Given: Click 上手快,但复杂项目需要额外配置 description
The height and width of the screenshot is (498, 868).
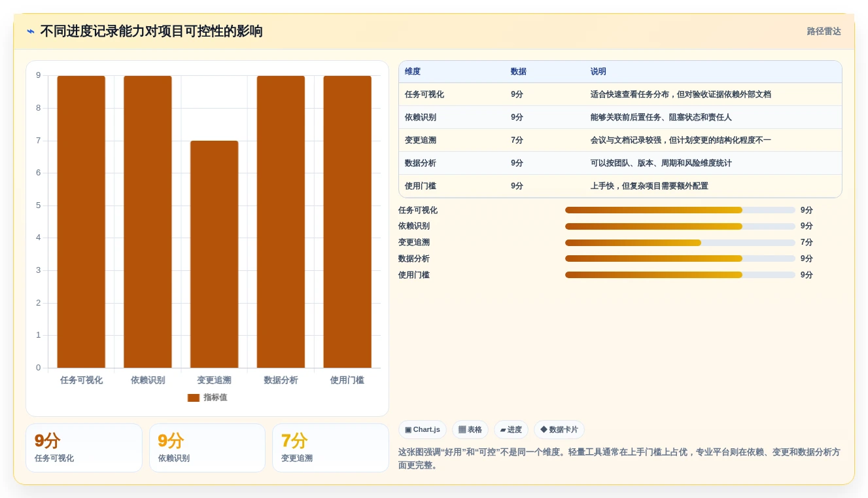Looking at the screenshot, I should (650, 186).
